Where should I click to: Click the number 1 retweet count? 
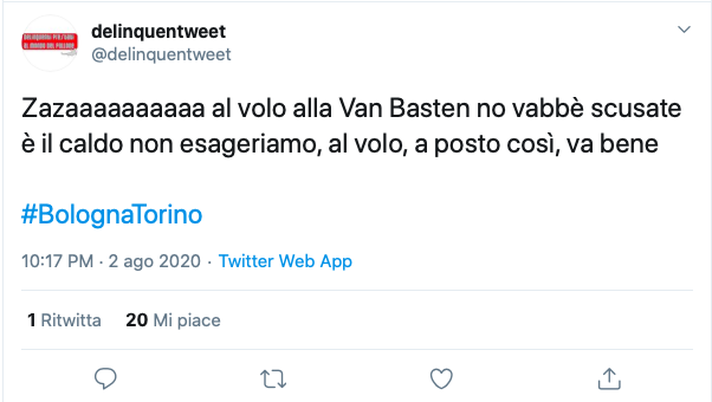tap(32, 320)
